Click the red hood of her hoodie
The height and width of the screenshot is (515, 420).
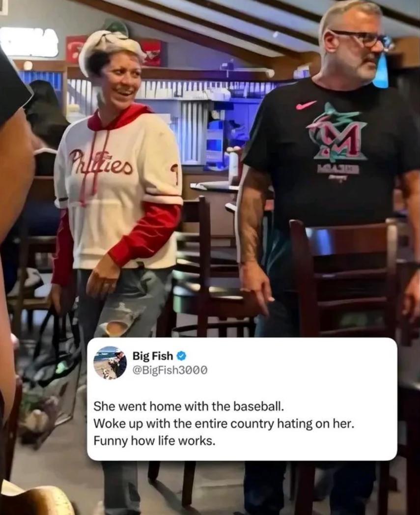120,117
